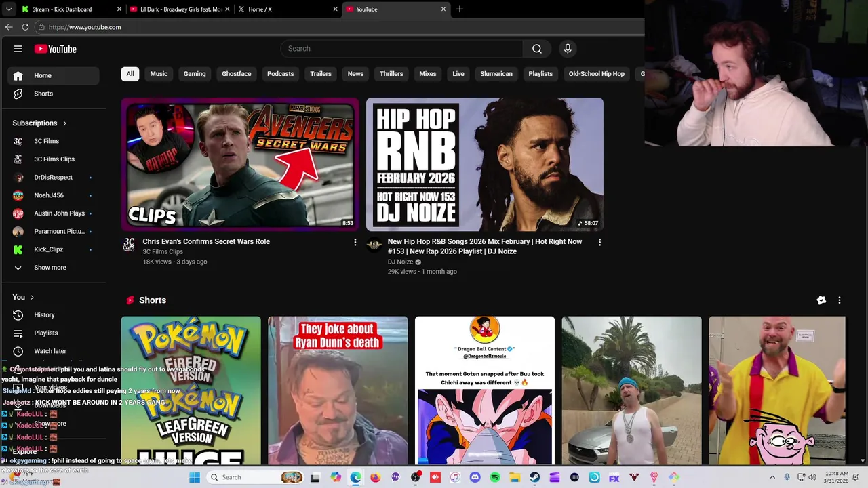
Task: Click DJ Noize channel avatar
Action: coord(374,245)
